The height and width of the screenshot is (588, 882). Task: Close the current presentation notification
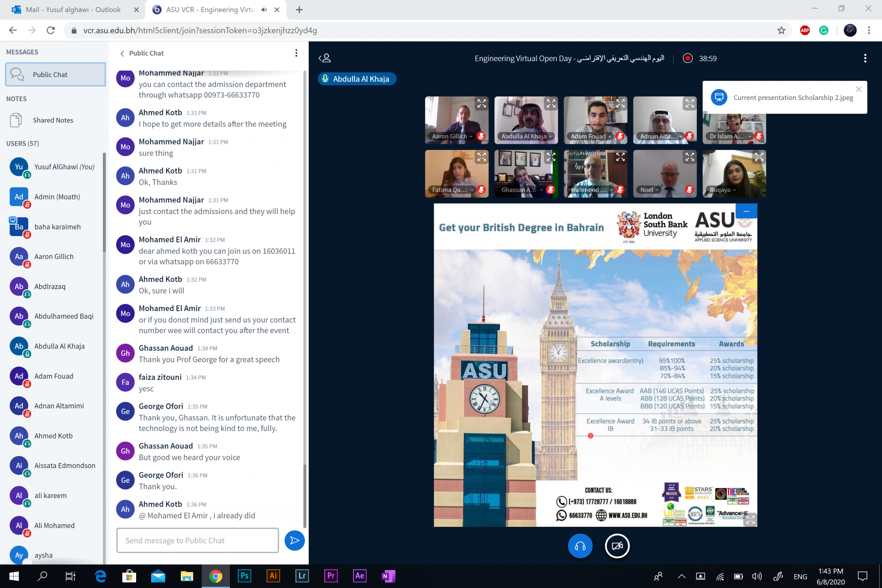(858, 89)
